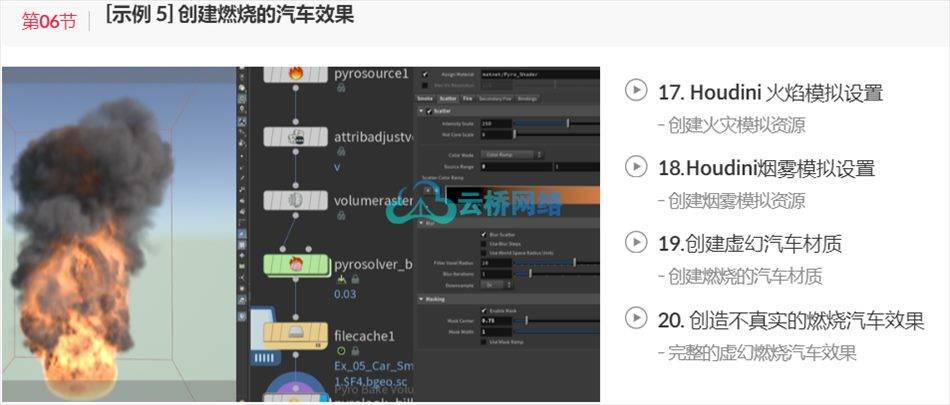
Task: Click the Assign Material path field
Action: pyautogui.click(x=541, y=75)
